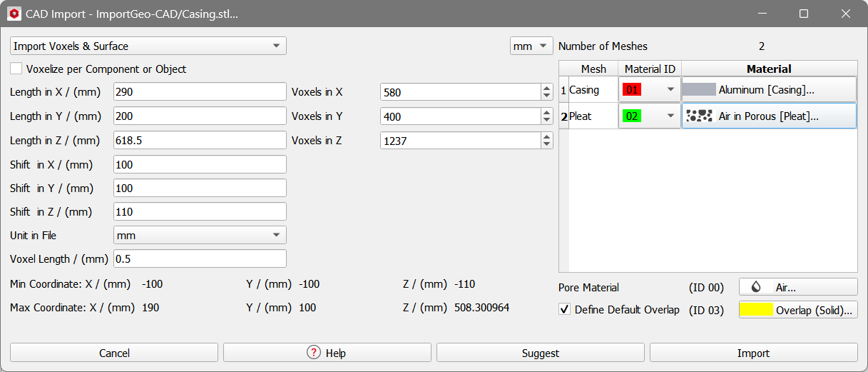Screen dimensions: 868x372
Task: Click the Air pore material button
Action: pyautogui.click(x=798, y=287)
